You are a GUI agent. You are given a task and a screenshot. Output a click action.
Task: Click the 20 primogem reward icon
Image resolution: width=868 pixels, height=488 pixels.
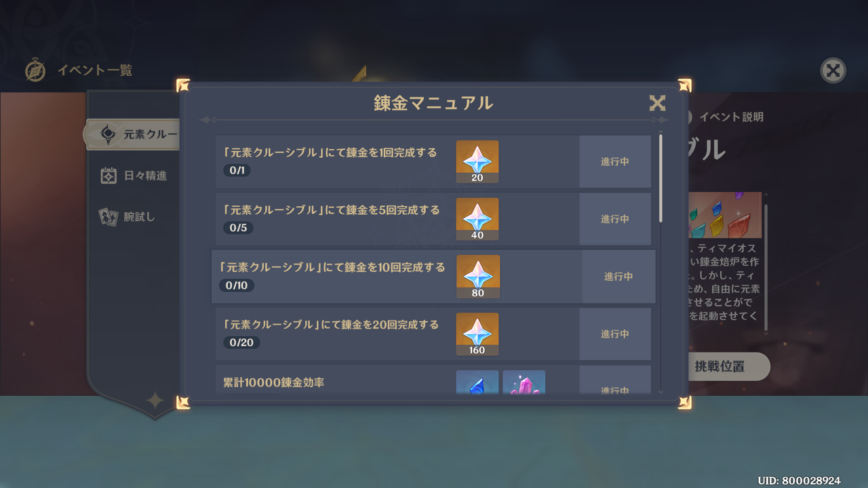[x=477, y=161]
